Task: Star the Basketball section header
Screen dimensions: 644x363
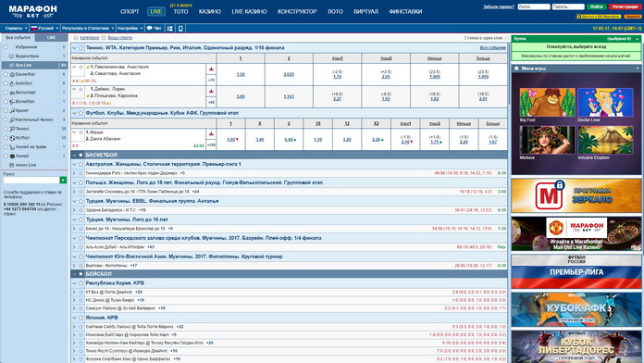Action: tap(80, 155)
